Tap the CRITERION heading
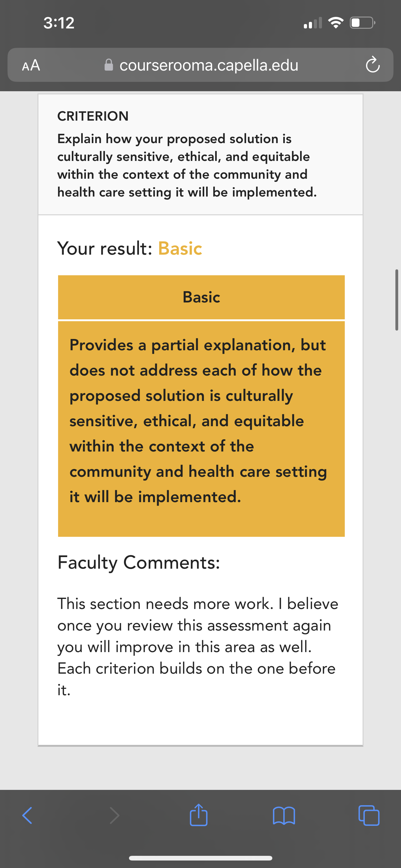Screen dimensions: 401x868 pos(93,116)
